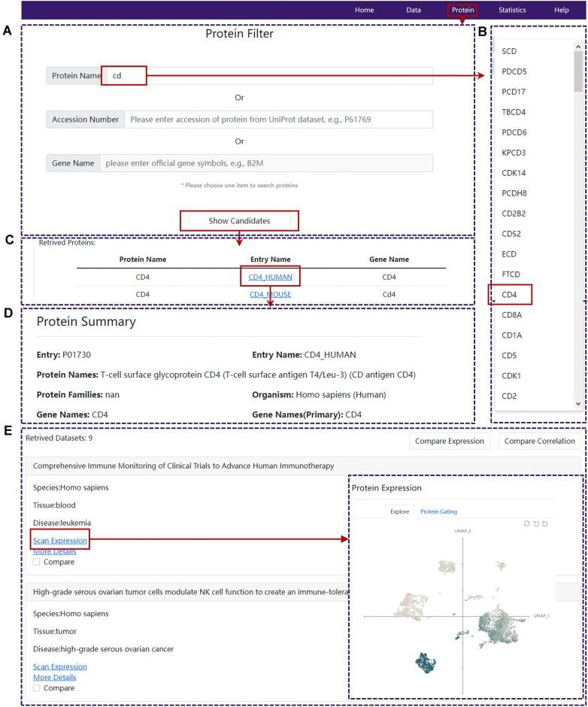Click the scrollbar down arrow in candidate list
588x707 pixels.
tap(578, 404)
